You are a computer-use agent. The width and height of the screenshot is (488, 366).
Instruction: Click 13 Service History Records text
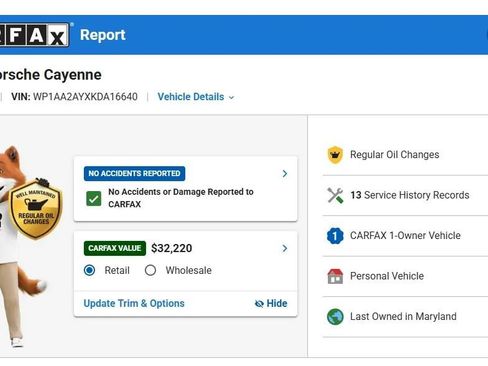click(x=410, y=195)
